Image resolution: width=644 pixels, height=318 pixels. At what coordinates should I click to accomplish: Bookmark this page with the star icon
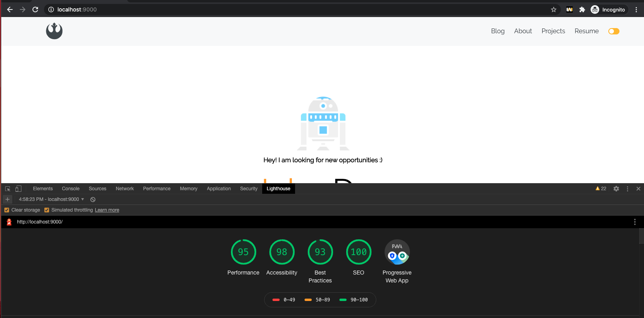click(x=554, y=9)
